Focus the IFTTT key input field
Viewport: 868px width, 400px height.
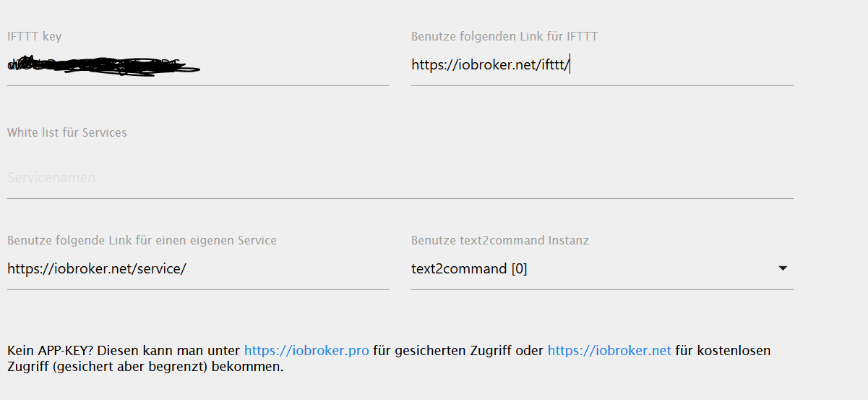[x=198, y=65]
